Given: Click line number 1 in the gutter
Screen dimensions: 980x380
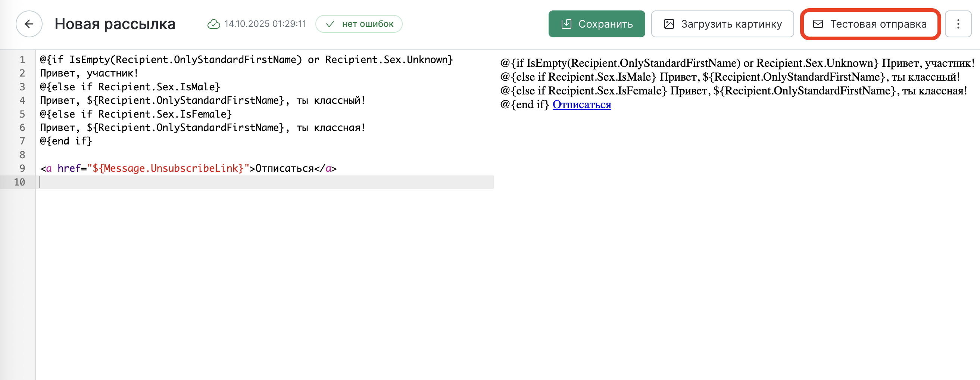Looking at the screenshot, I should tap(22, 60).
